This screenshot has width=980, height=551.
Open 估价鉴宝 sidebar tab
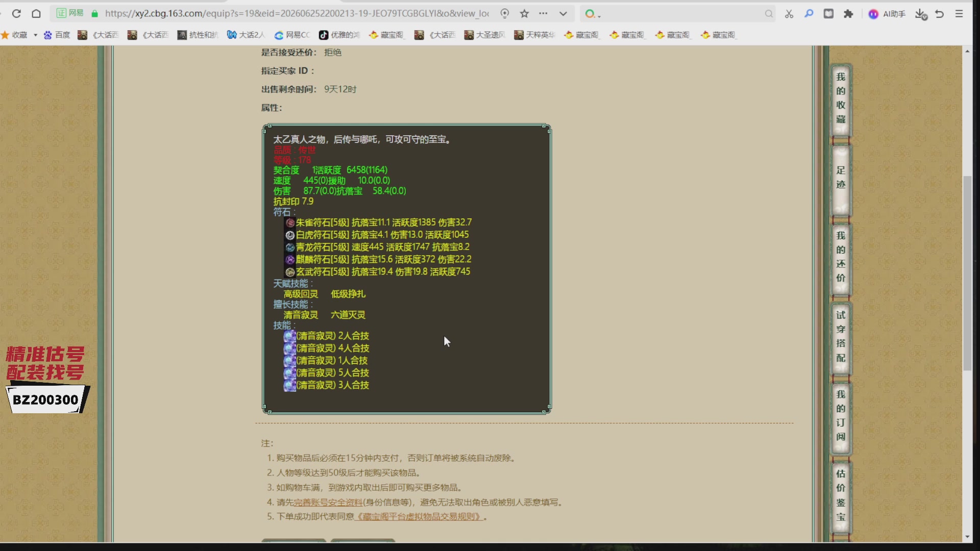coord(841,496)
